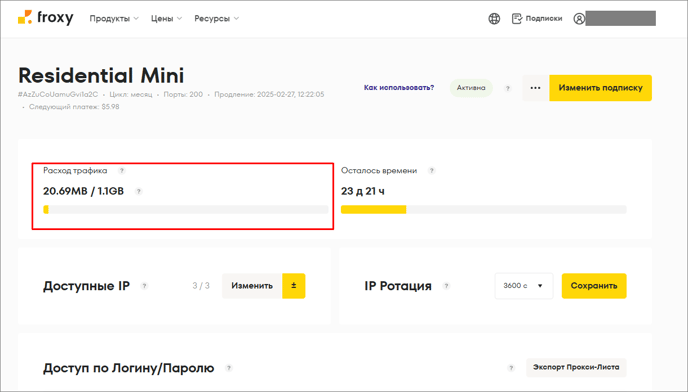The height and width of the screenshot is (392, 688).
Task: Click help icon next to Осталось времени
Action: tap(432, 170)
